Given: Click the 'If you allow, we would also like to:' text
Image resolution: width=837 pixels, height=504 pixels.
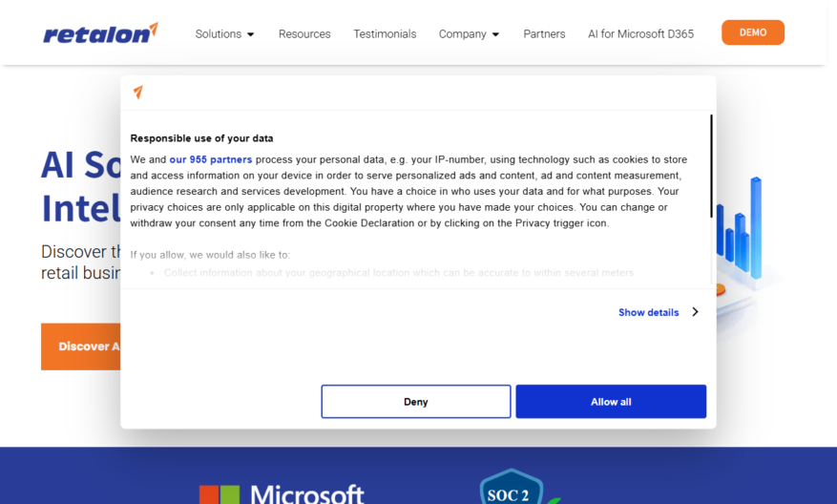Looking at the screenshot, I should click(x=210, y=255).
